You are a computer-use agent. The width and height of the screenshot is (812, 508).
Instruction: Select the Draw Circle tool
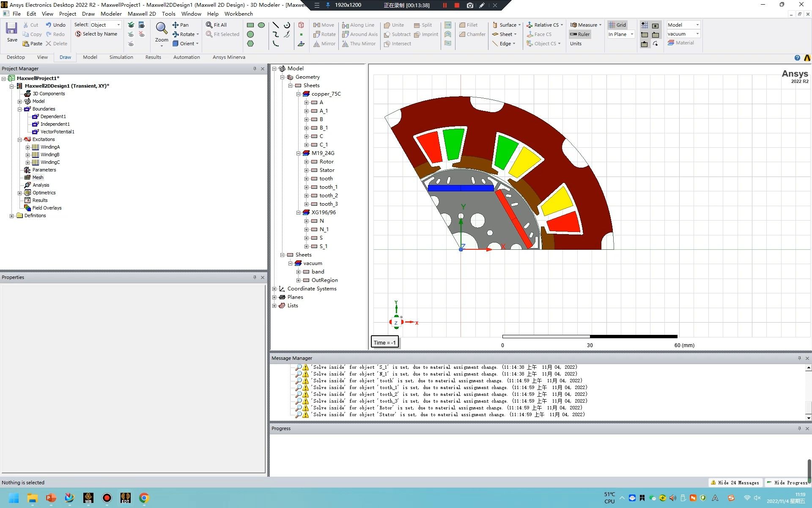click(250, 34)
